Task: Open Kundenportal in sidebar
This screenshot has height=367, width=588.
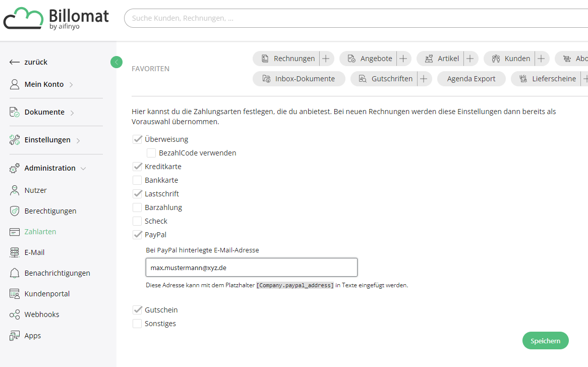Action: (47, 294)
